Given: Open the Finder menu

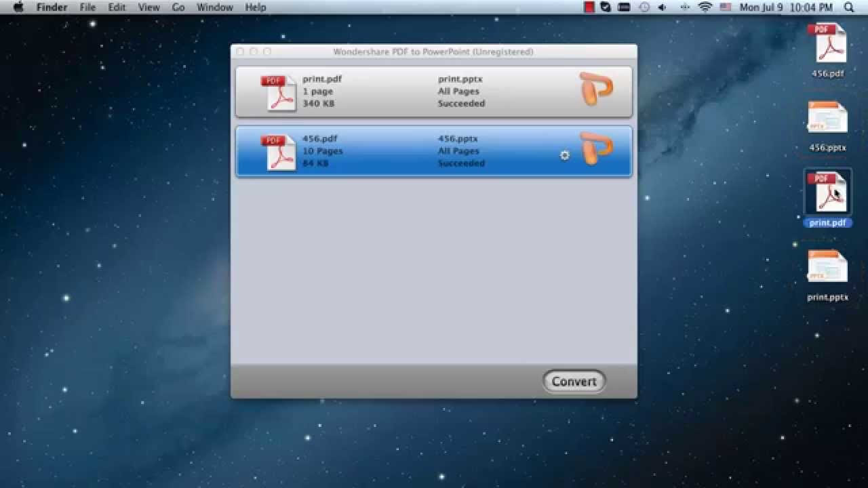Looking at the screenshot, I should coord(52,7).
